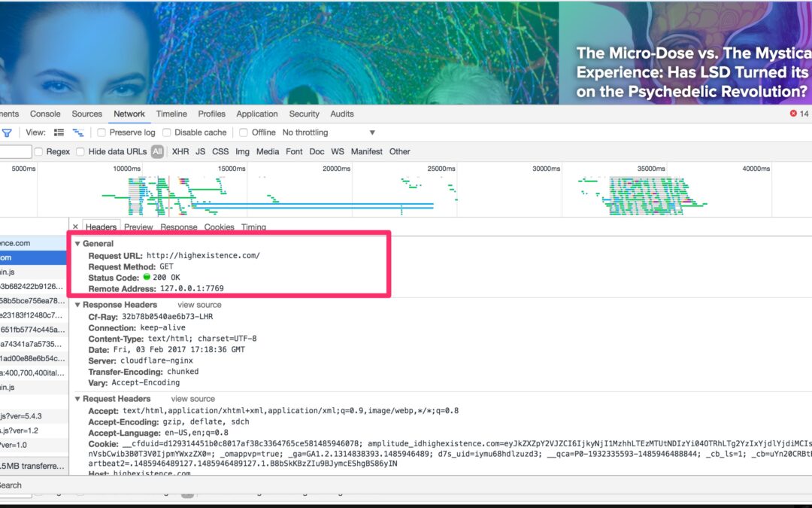The image size is (812, 508).
Task: Select request row ending 58b5bce756ea78
Action: point(34,300)
